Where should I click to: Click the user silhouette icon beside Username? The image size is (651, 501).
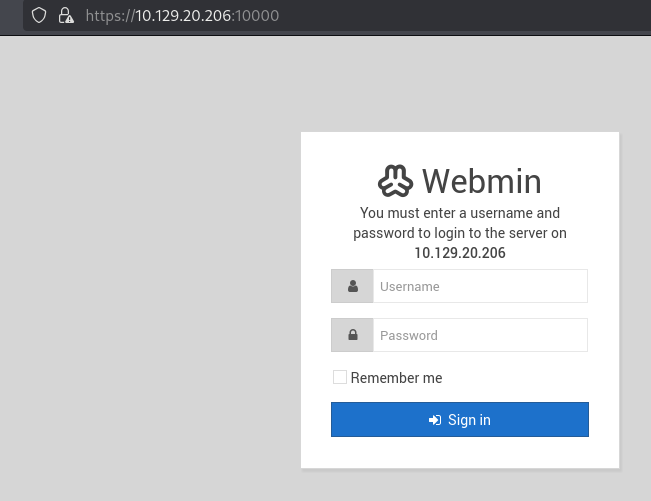(353, 286)
